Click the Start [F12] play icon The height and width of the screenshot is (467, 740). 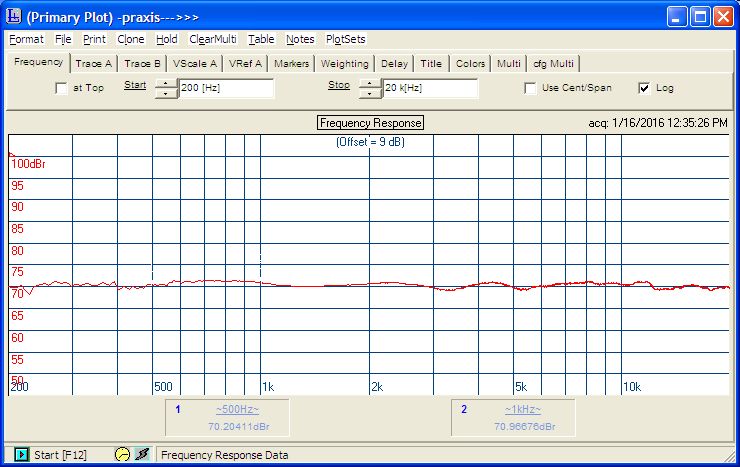pos(21,455)
